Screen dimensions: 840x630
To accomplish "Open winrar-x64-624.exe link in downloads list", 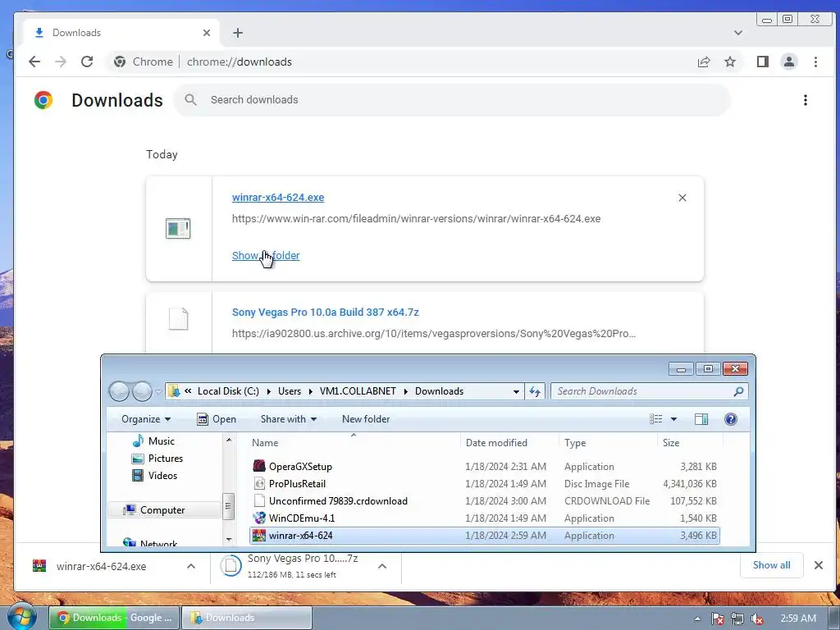I will [x=278, y=197].
